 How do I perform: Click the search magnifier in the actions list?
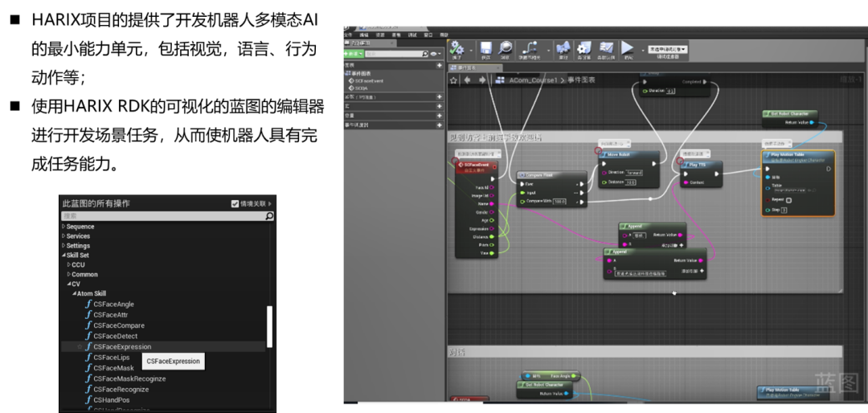pyautogui.click(x=269, y=216)
